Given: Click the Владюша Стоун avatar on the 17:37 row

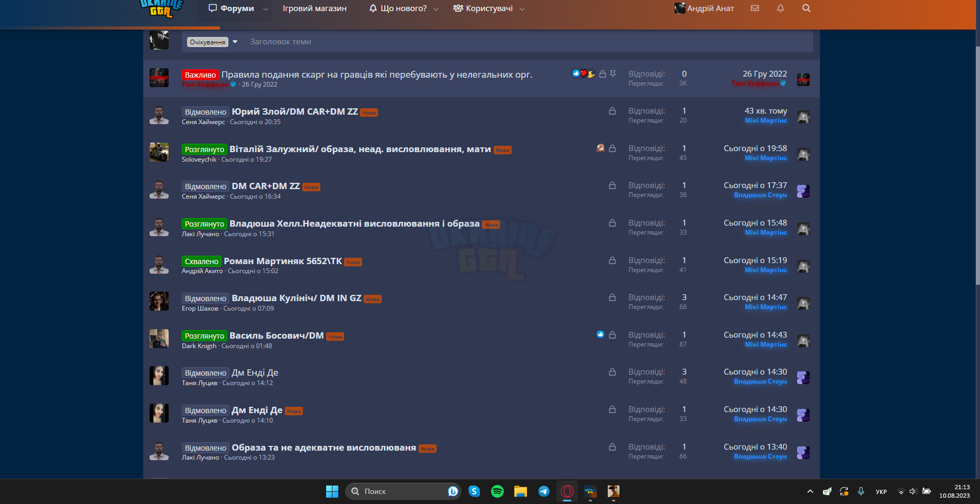Looking at the screenshot, I should pos(803,191).
